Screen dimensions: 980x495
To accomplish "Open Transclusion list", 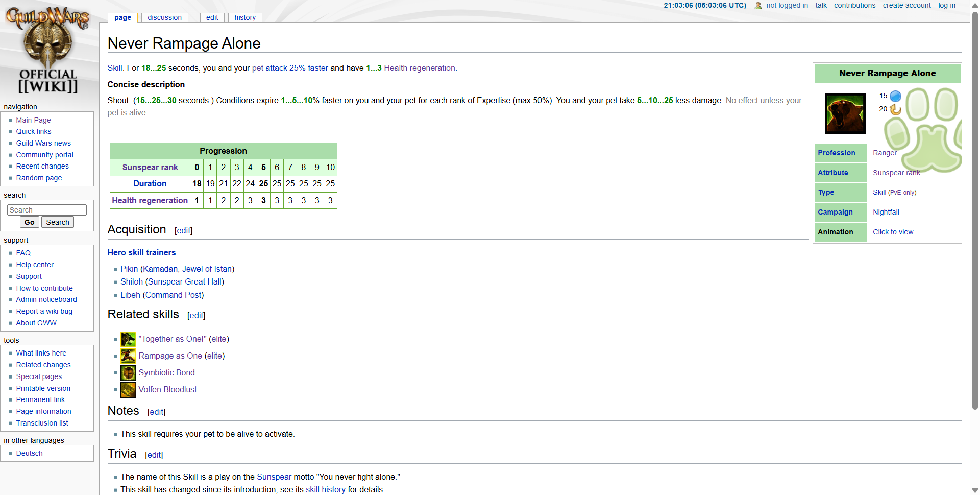I will (42, 423).
